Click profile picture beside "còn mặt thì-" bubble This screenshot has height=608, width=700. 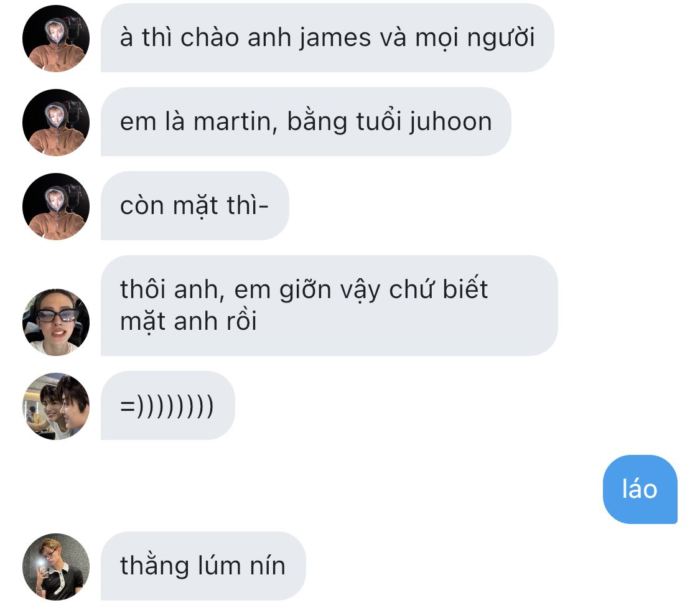[x=56, y=206]
